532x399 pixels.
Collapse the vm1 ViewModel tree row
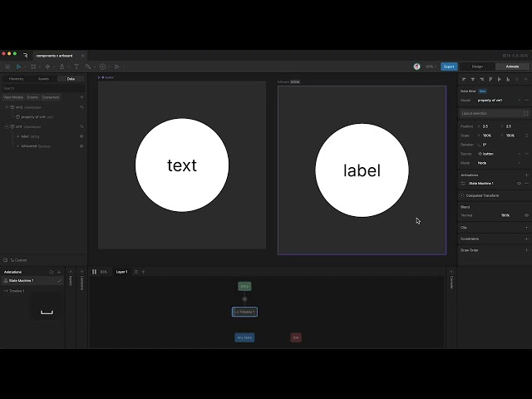pyautogui.click(x=7, y=126)
